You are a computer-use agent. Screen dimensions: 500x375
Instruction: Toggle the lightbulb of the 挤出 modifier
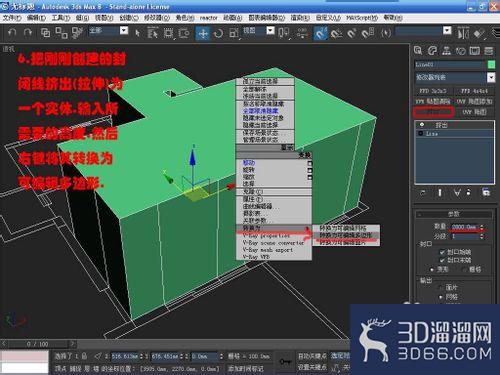422,125
